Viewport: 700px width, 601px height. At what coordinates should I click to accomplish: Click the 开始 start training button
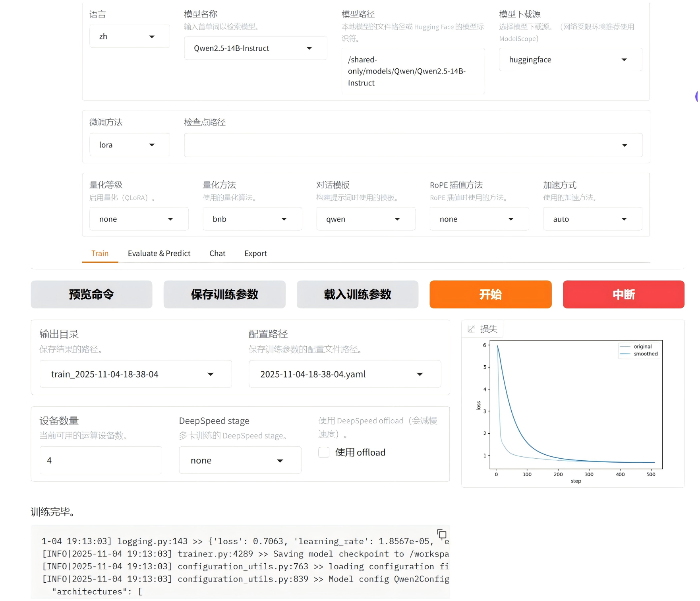[490, 295]
